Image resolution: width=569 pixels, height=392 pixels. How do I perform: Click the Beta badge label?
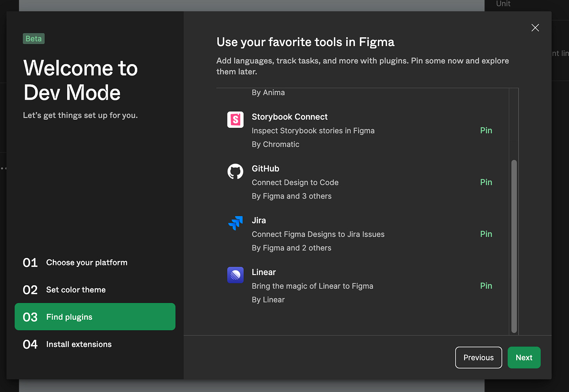pyautogui.click(x=34, y=39)
